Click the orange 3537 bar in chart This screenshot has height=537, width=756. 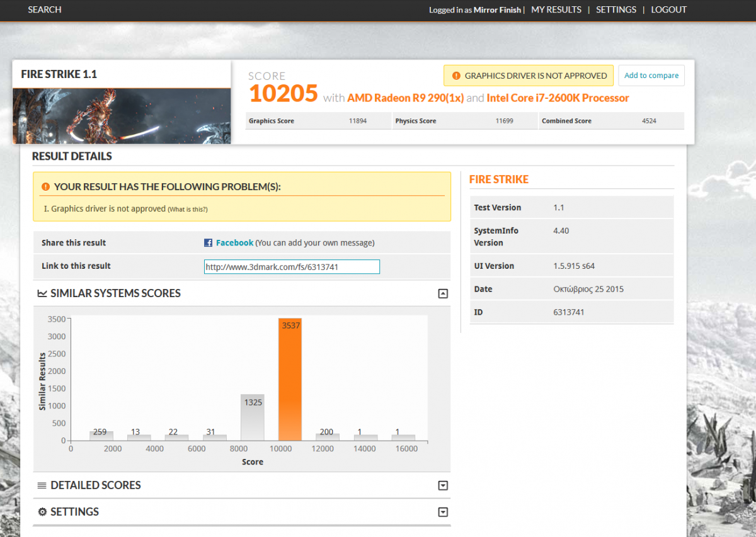(290, 379)
